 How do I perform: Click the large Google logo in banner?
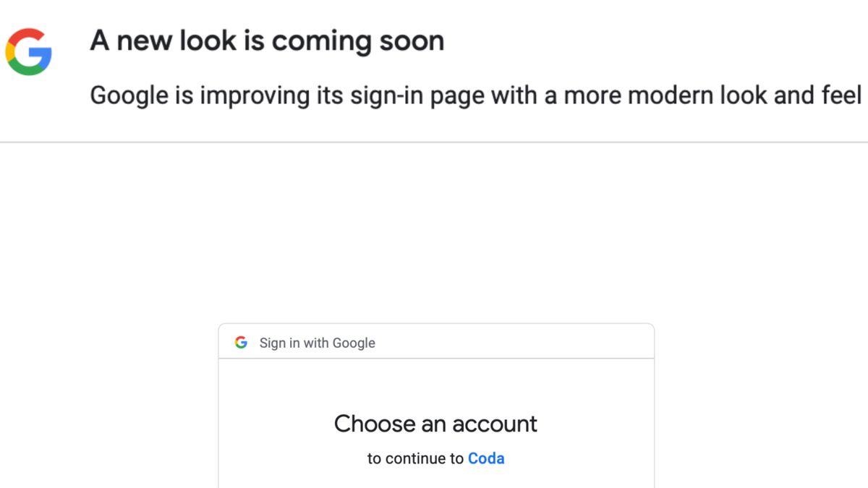[x=29, y=52]
